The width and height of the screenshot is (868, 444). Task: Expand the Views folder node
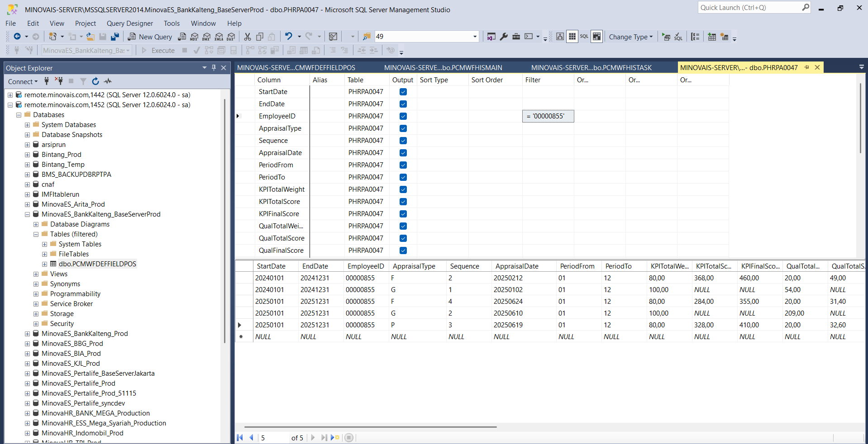click(36, 274)
